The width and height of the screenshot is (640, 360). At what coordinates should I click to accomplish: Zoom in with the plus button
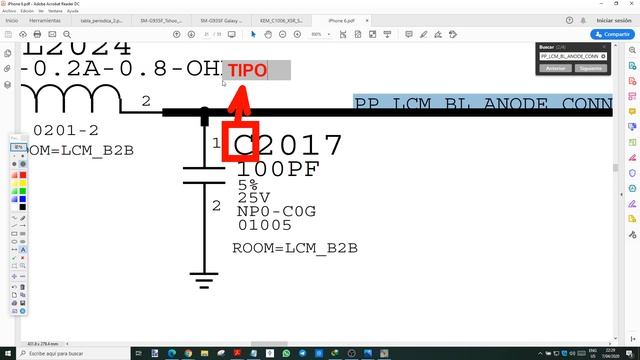point(297,35)
